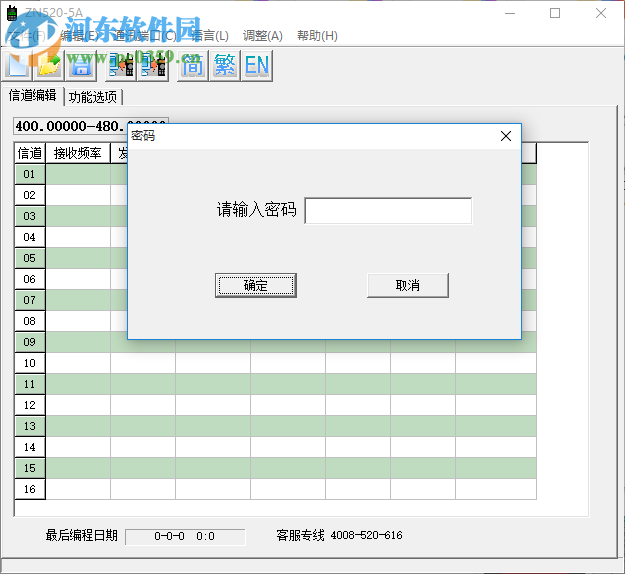Select channel row 14
Viewport: 625px width, 574px height.
(x=29, y=447)
